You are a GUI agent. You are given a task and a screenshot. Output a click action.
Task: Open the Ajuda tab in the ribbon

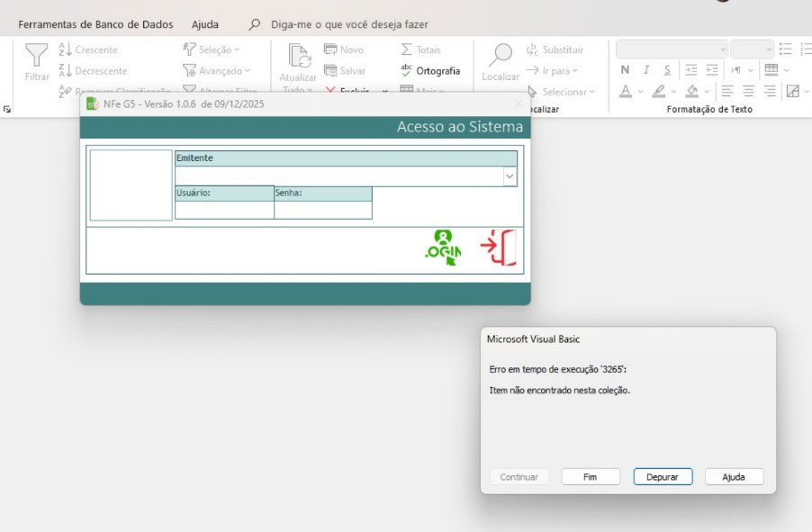[x=205, y=24]
